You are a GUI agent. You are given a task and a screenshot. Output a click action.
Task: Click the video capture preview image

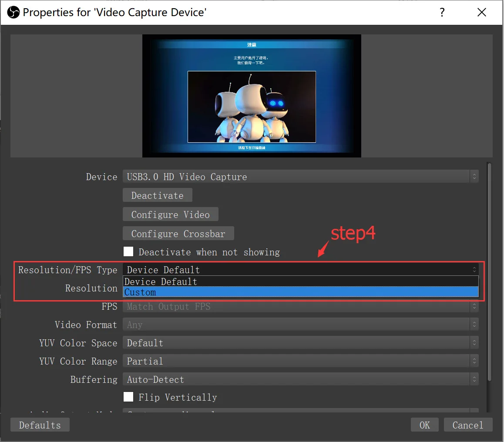click(252, 96)
